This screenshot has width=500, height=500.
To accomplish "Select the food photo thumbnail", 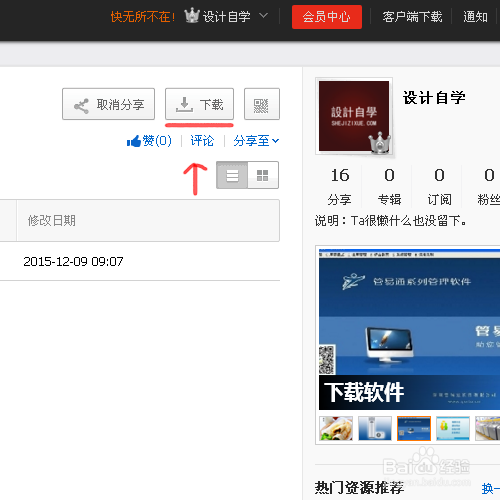I will click(x=336, y=428).
